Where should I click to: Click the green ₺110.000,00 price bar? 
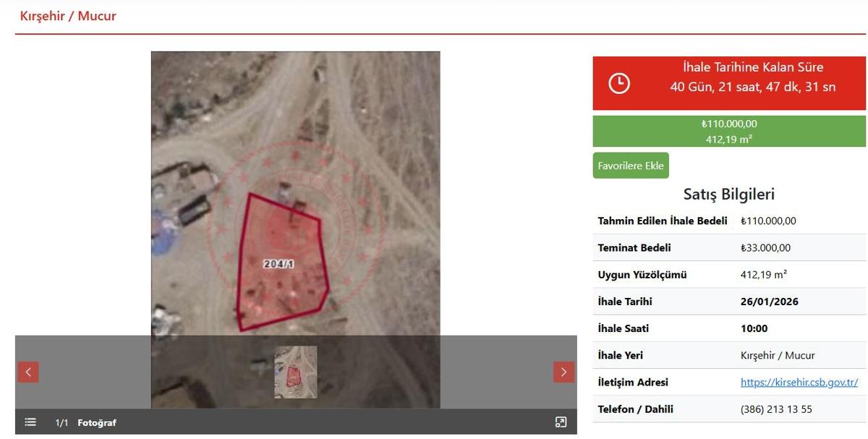[729, 132]
